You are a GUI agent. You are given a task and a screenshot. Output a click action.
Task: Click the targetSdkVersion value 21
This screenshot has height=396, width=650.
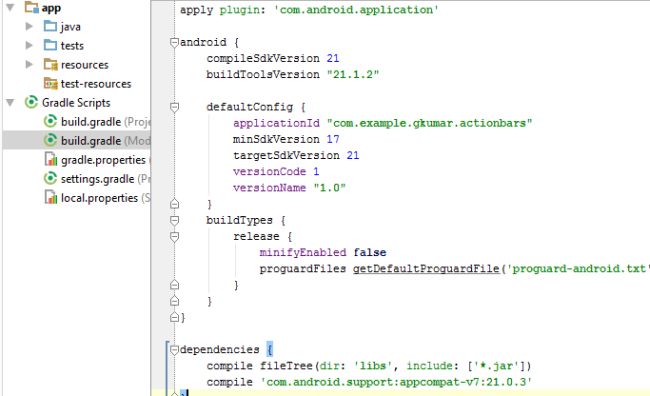point(353,155)
